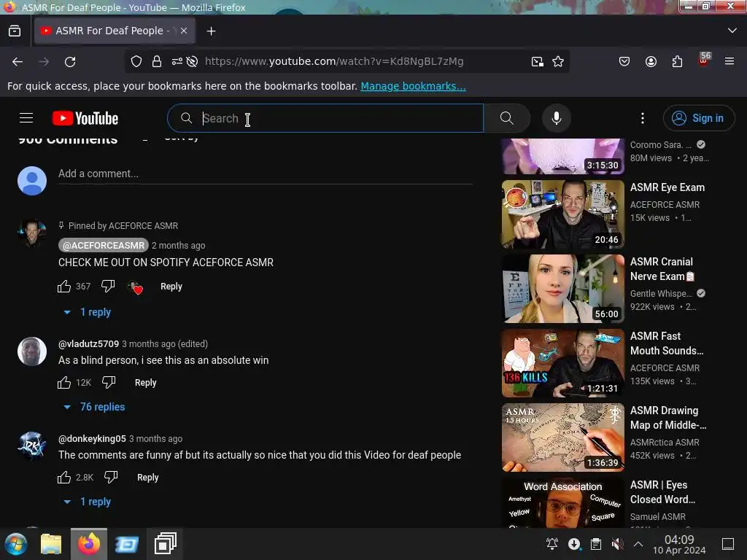This screenshot has width=747, height=560.
Task: Open ASMR Cranial Nerve Exam thumbnail
Action: click(562, 289)
